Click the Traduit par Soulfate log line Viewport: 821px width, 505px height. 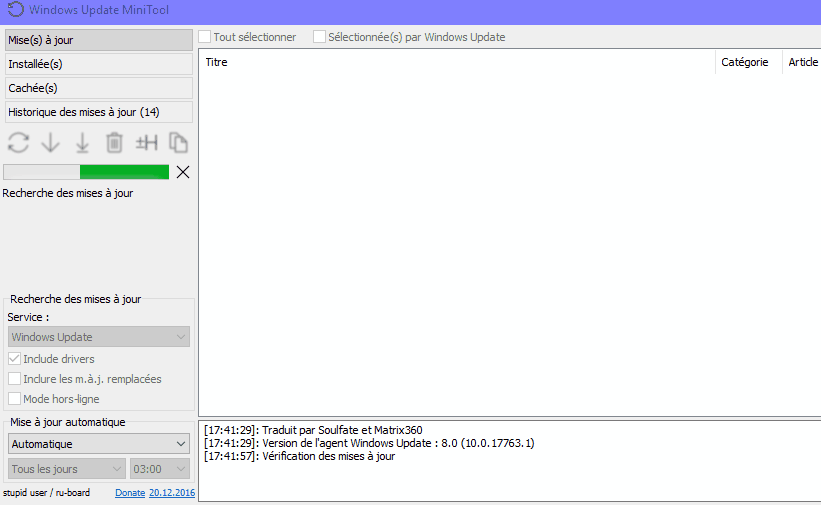tap(313, 430)
